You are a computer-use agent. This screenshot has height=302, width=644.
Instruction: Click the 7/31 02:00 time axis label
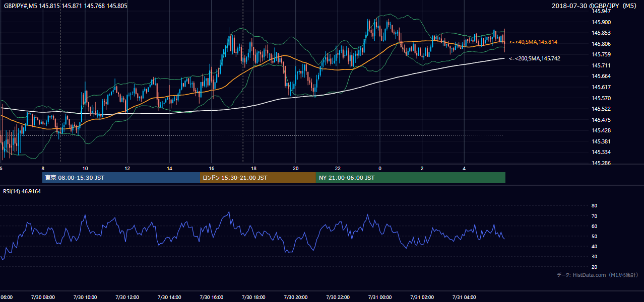coord(422,297)
